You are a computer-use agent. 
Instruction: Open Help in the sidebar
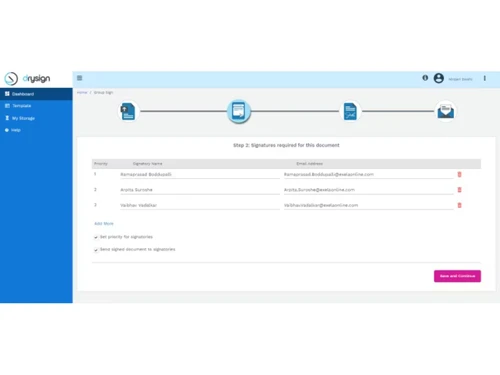(x=36, y=130)
